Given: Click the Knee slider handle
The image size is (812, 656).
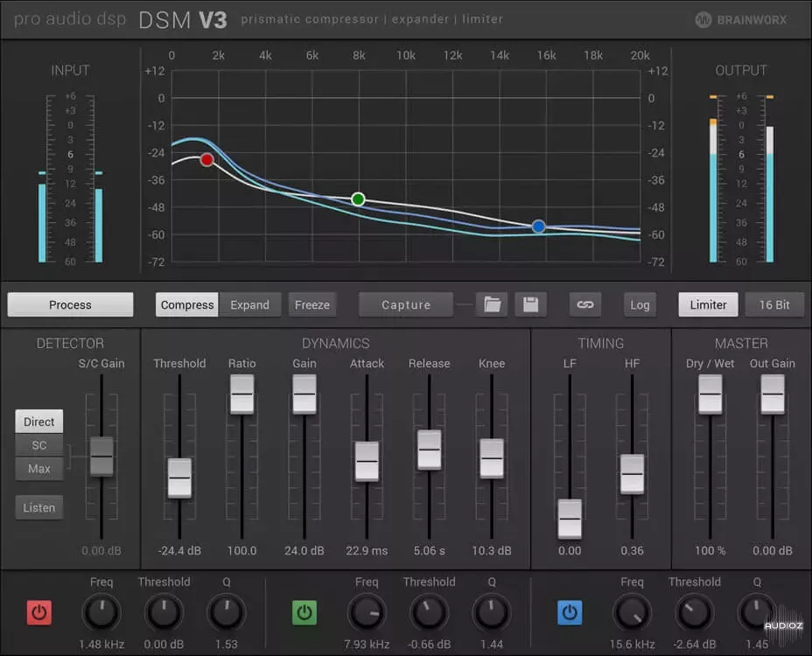Looking at the screenshot, I should [492, 458].
